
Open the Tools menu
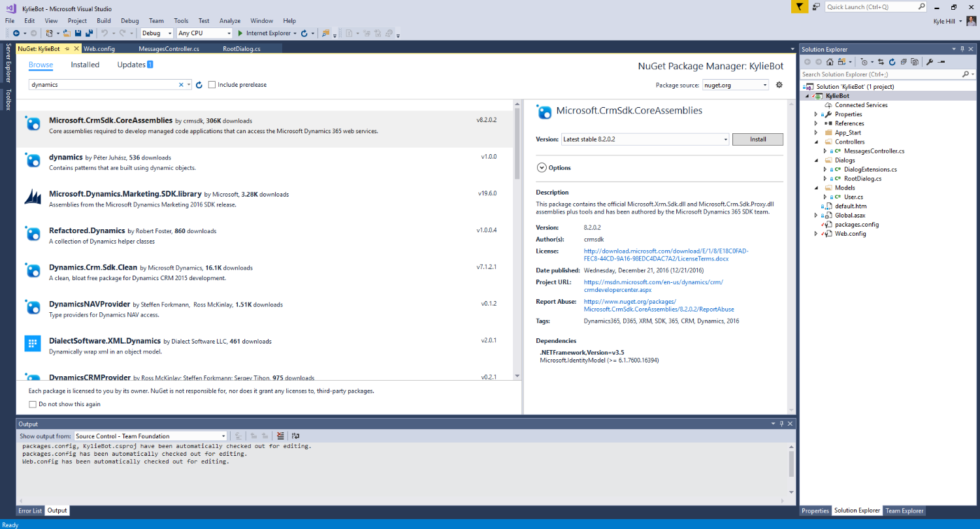point(181,21)
